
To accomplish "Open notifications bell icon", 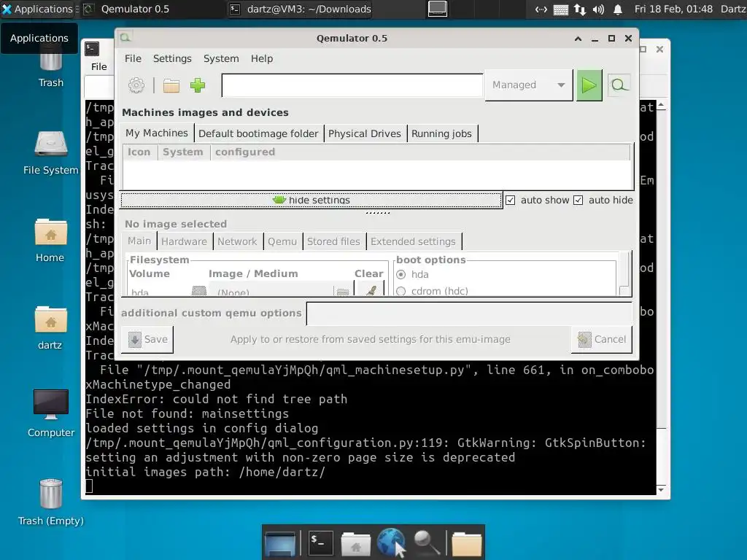I will (x=618, y=9).
